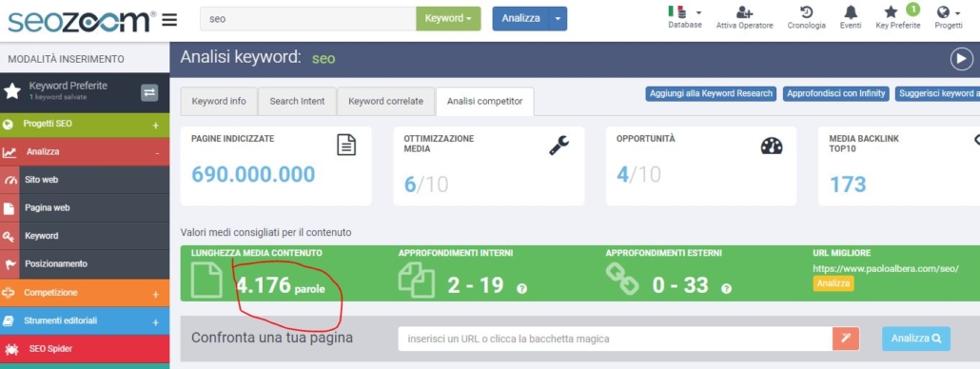980x369 pixels.
Task: Click the Sito web gauge icon in sidebar
Action: [x=10, y=181]
